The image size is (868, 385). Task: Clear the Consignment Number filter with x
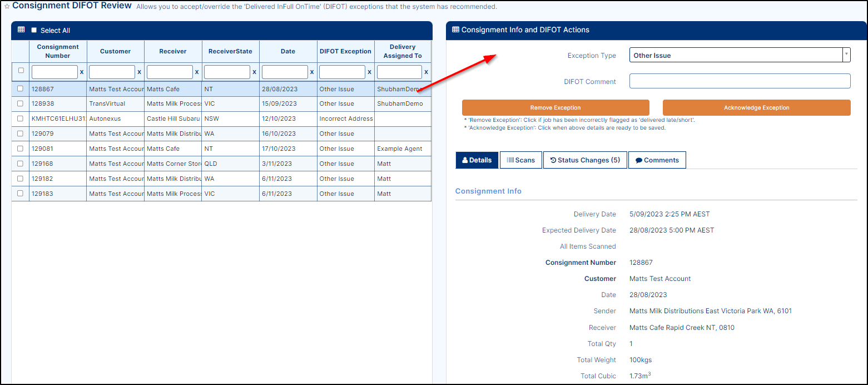[82, 72]
